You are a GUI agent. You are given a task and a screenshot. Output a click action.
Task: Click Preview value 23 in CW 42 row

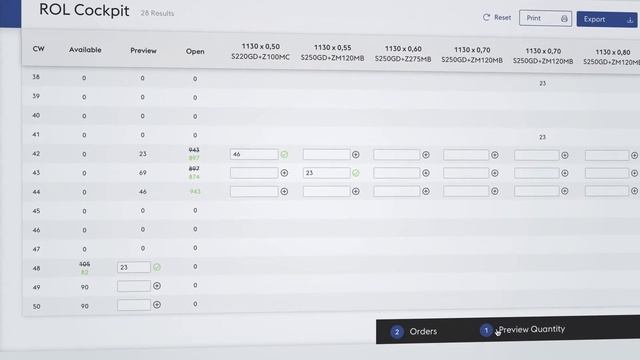pyautogui.click(x=142, y=154)
